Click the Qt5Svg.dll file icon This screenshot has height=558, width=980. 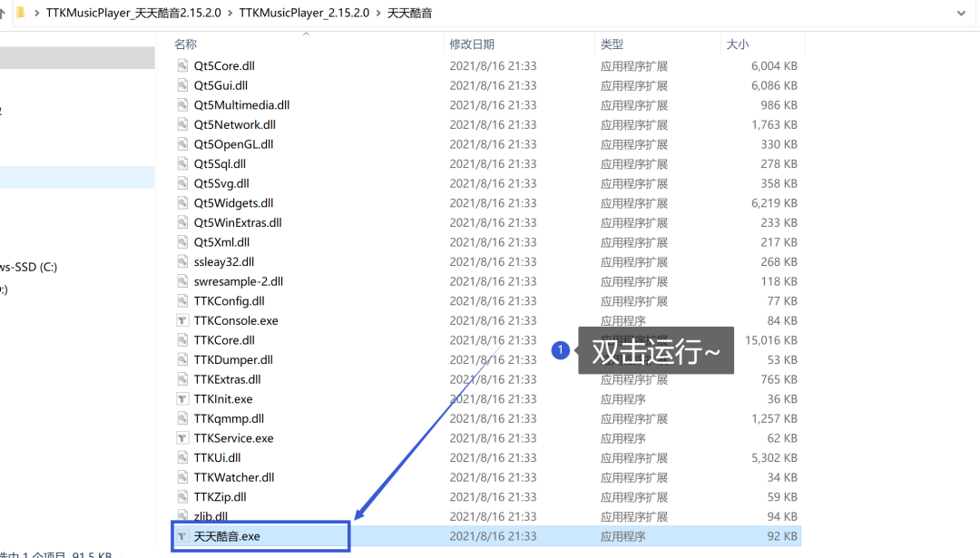tap(181, 183)
